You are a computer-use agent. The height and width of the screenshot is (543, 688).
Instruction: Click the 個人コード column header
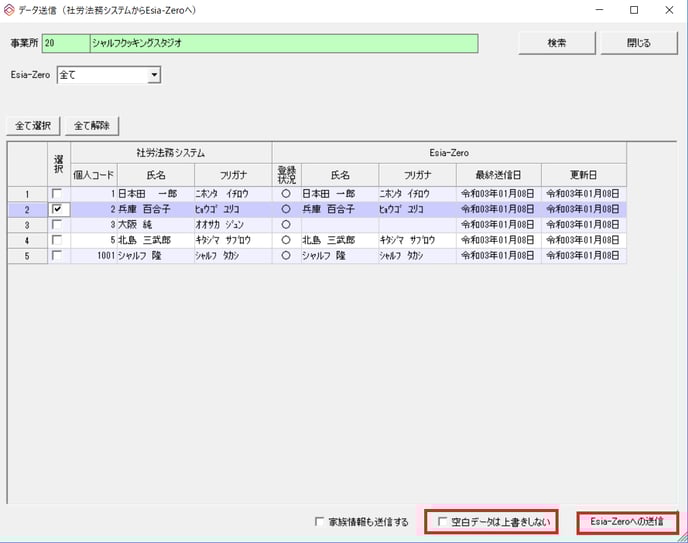pyautogui.click(x=94, y=175)
